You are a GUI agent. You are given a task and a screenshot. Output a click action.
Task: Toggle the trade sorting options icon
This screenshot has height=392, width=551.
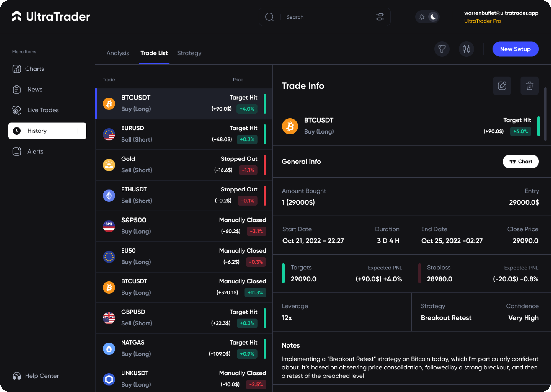tap(466, 49)
